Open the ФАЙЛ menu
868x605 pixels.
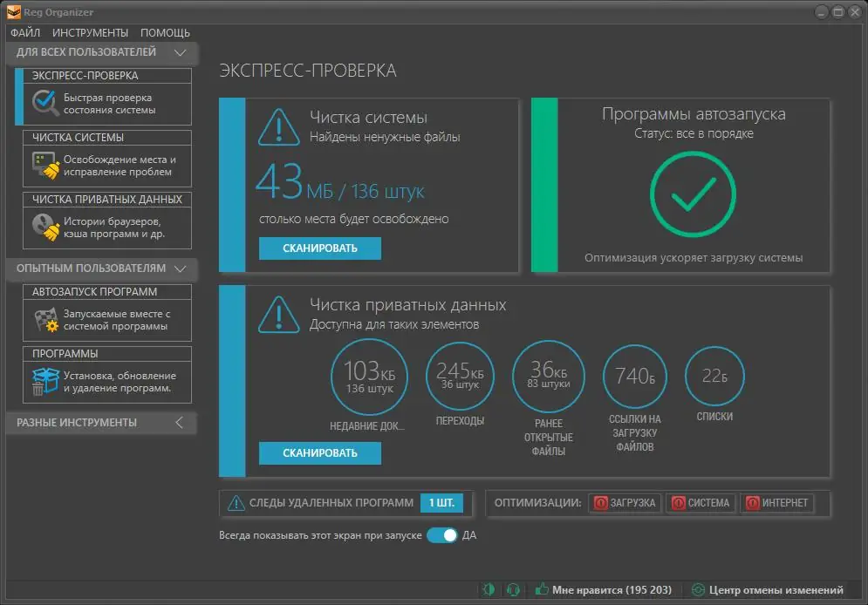coord(26,32)
